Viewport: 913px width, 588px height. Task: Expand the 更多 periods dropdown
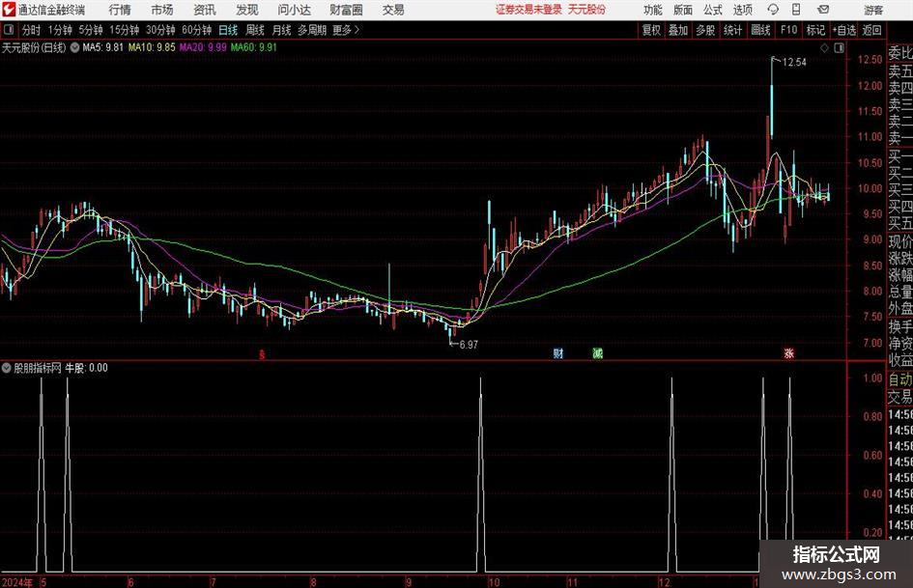[346, 30]
